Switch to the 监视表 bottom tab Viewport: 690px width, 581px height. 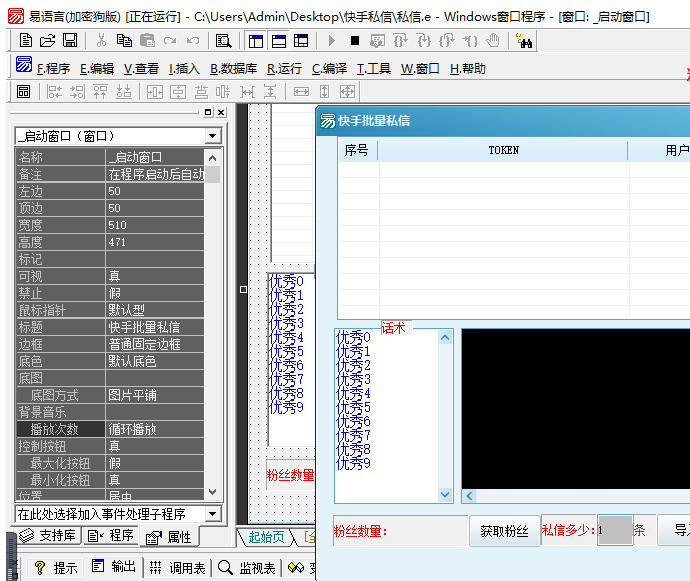coord(247,568)
